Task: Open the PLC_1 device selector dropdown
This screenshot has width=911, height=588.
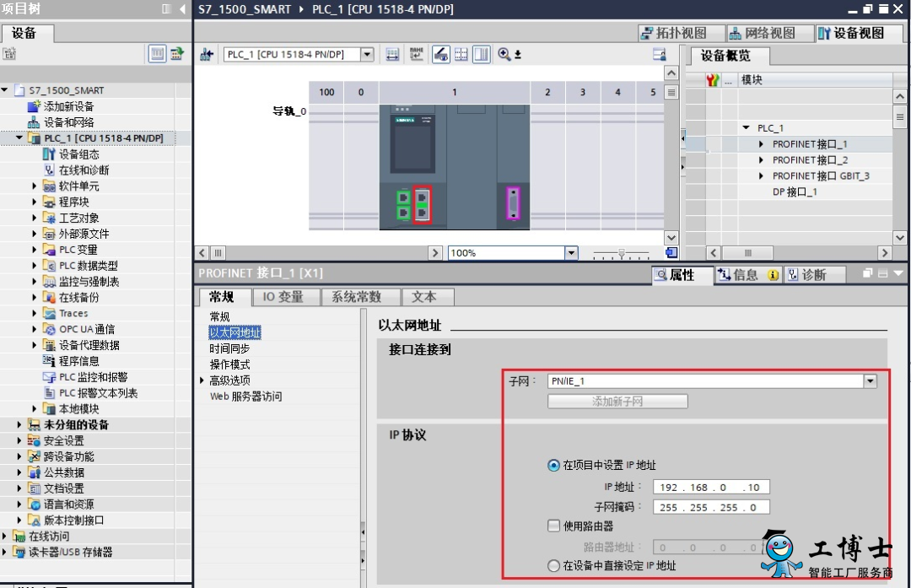Action: point(367,55)
